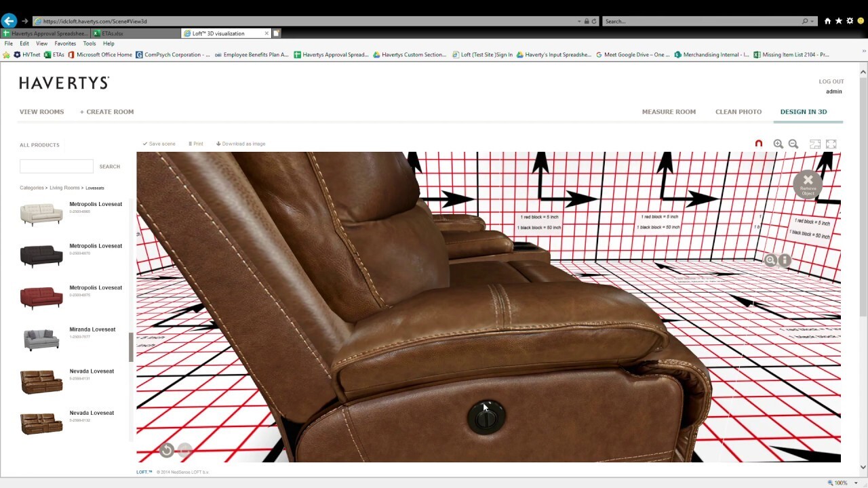Click the smiley feedback icon
The height and width of the screenshot is (488, 868).
click(861, 21)
